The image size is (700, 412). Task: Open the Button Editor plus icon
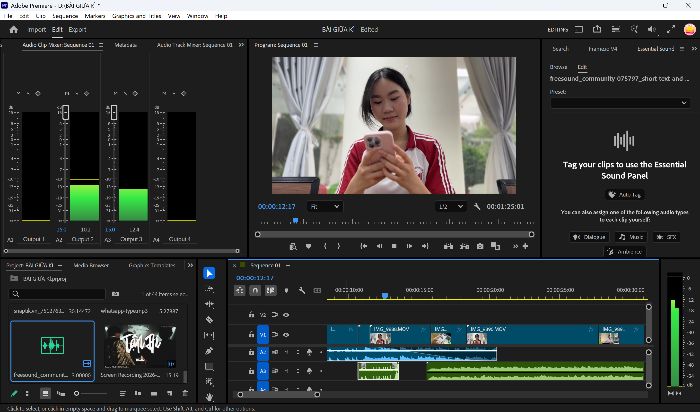tap(525, 246)
